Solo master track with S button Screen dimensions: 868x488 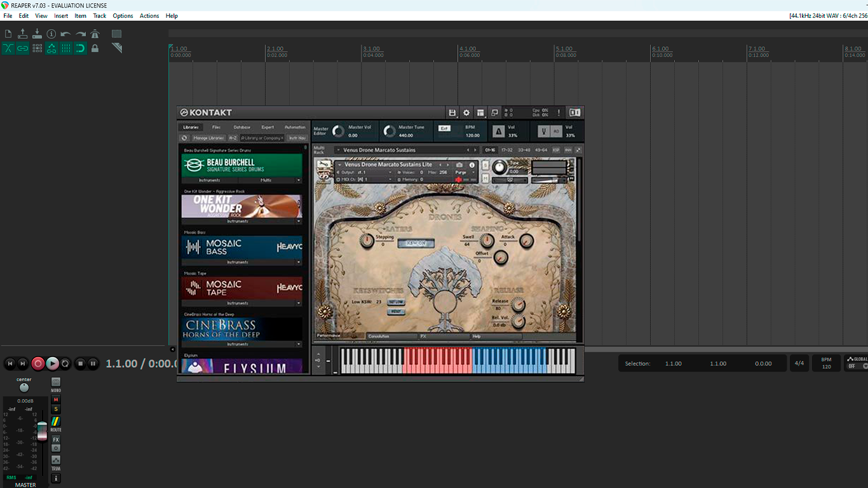pos(56,409)
